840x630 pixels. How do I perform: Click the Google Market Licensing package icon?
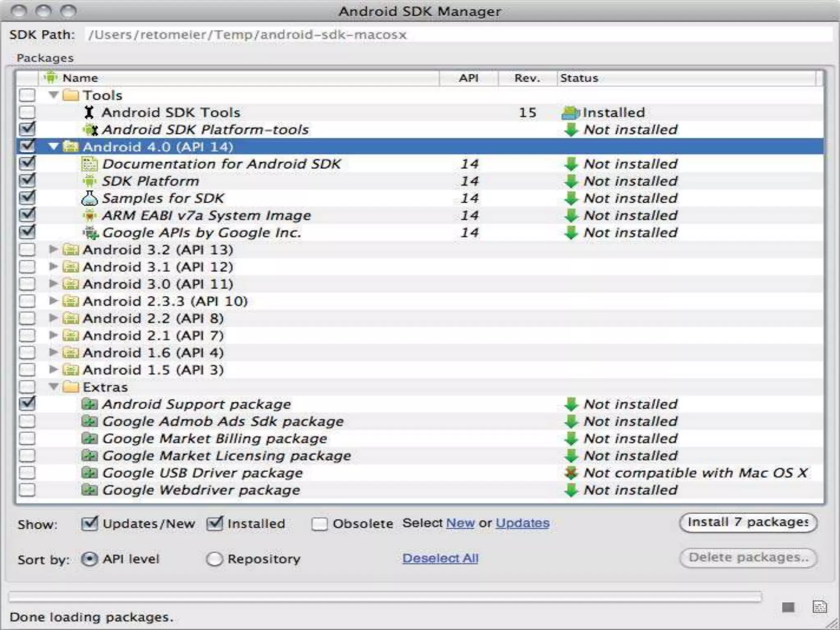pyautogui.click(x=89, y=456)
